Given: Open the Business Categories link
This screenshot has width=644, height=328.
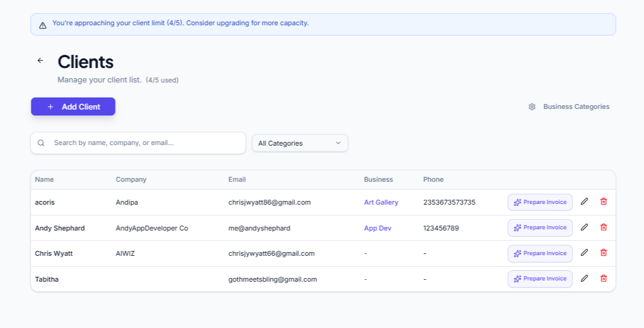Looking at the screenshot, I should tap(576, 107).
